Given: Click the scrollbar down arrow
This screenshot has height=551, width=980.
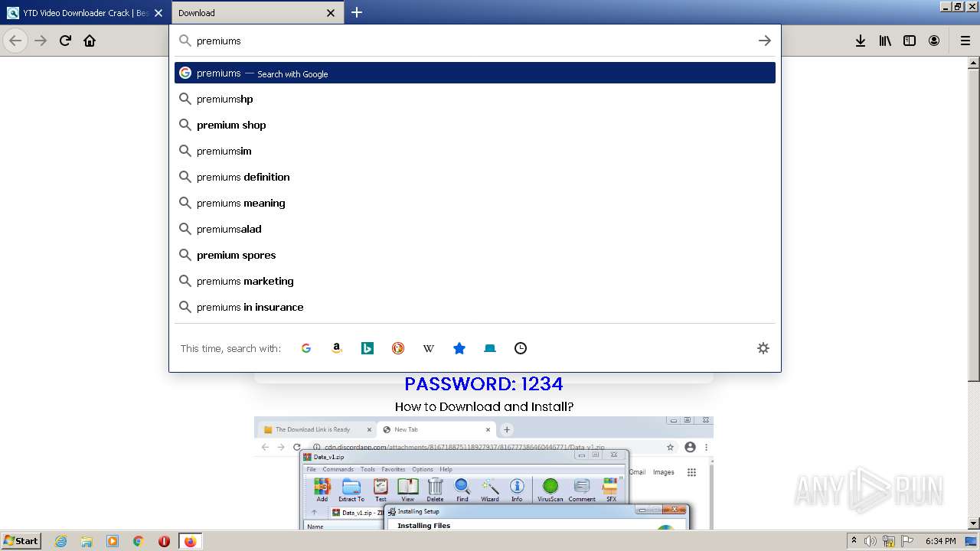Looking at the screenshot, I should (973, 523).
